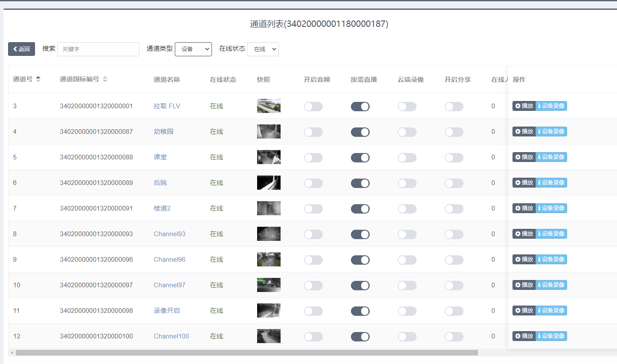Disable on-demand live toggle for 后院

[x=360, y=183]
